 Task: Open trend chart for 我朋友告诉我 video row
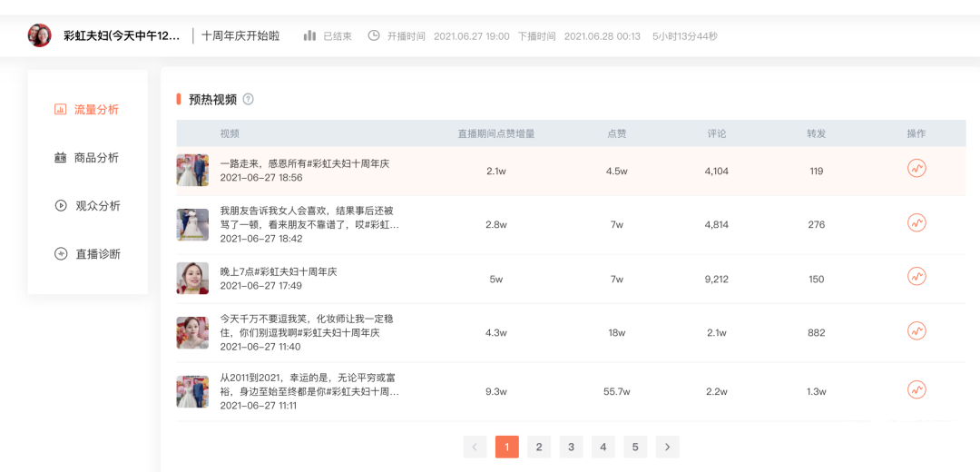916,223
